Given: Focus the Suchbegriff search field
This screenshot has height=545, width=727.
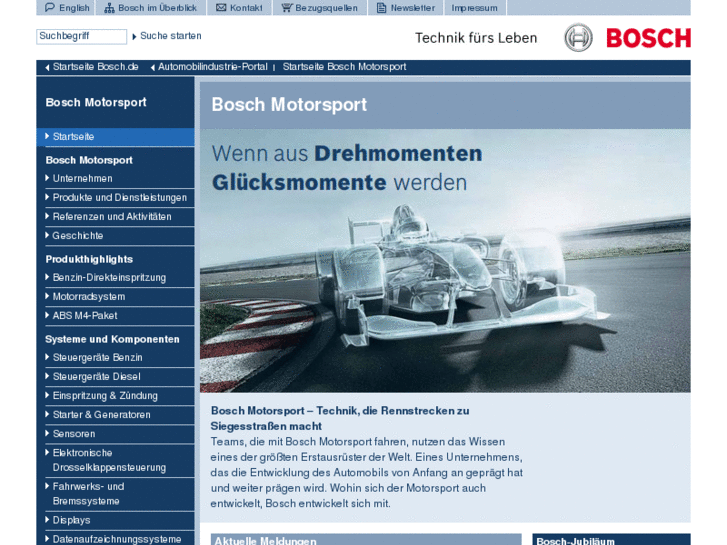Looking at the screenshot, I should [x=82, y=37].
